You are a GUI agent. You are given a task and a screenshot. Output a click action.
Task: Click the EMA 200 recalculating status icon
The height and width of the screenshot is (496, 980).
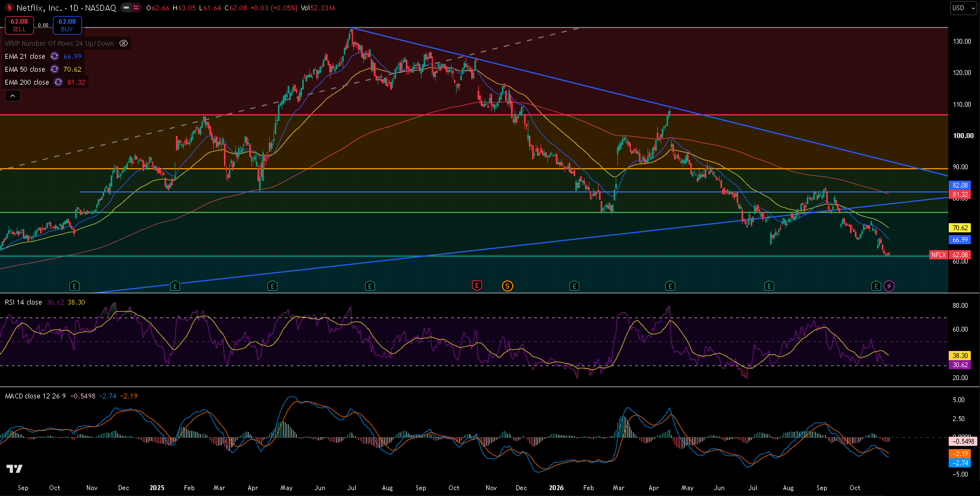[x=58, y=82]
